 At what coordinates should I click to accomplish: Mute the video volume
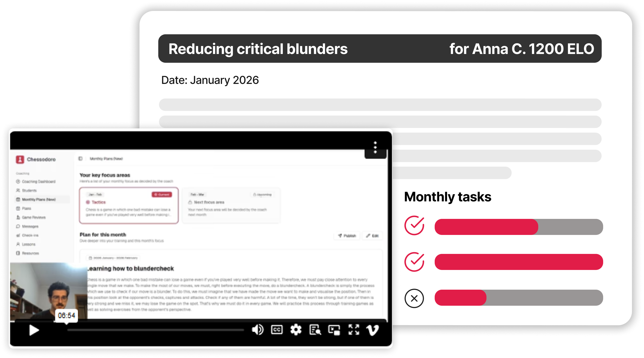click(x=257, y=330)
